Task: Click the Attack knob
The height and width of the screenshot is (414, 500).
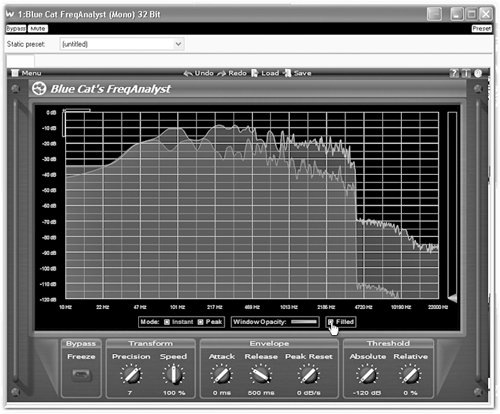Action: coord(222,375)
